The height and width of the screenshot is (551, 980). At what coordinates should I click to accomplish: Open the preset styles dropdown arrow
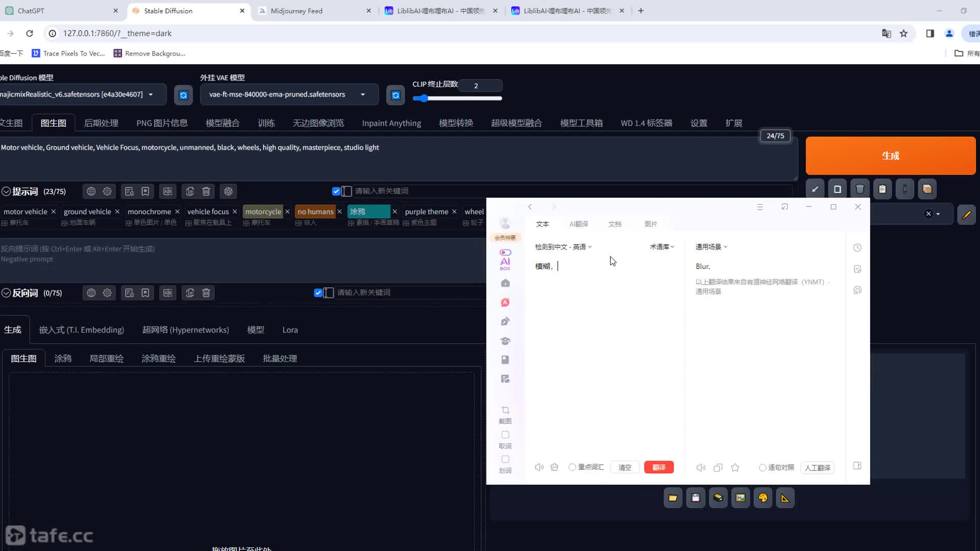tap(938, 214)
